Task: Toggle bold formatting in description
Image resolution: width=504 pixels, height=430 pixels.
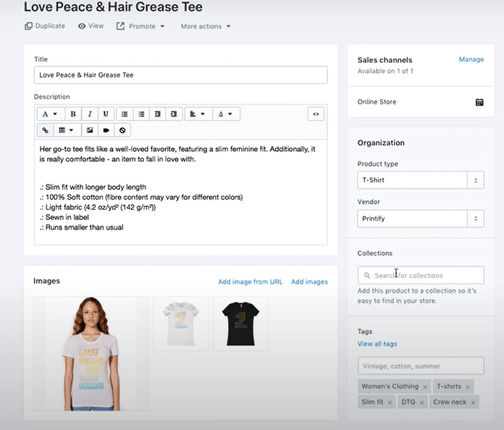Action: (x=73, y=114)
